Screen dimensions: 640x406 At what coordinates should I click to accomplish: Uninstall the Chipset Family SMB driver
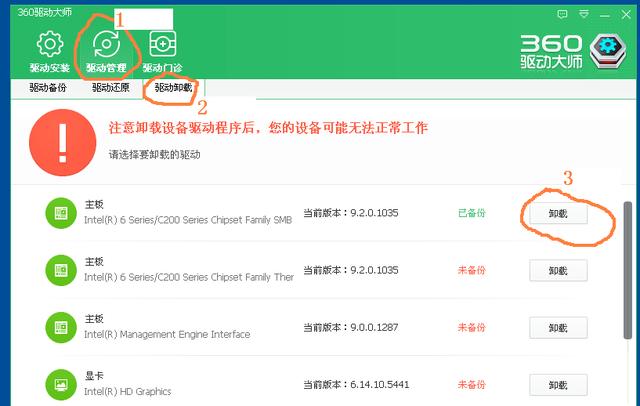(558, 213)
